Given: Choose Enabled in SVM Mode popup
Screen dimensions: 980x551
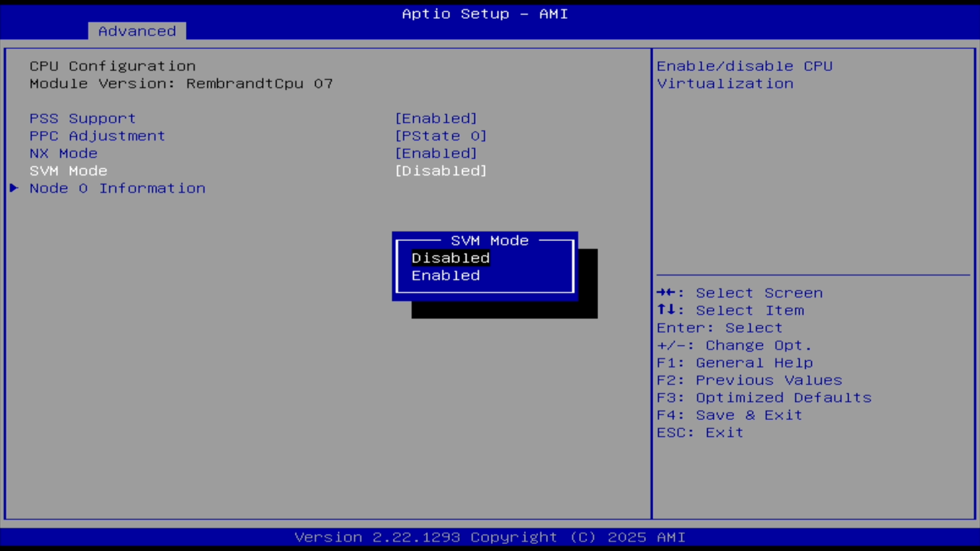Looking at the screenshot, I should pyautogui.click(x=446, y=275).
